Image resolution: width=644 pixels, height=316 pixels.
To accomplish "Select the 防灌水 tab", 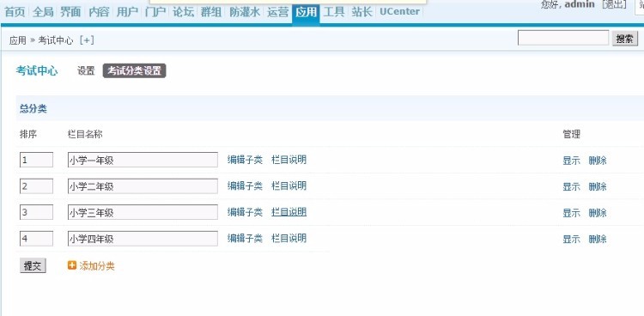I will coord(245,11).
